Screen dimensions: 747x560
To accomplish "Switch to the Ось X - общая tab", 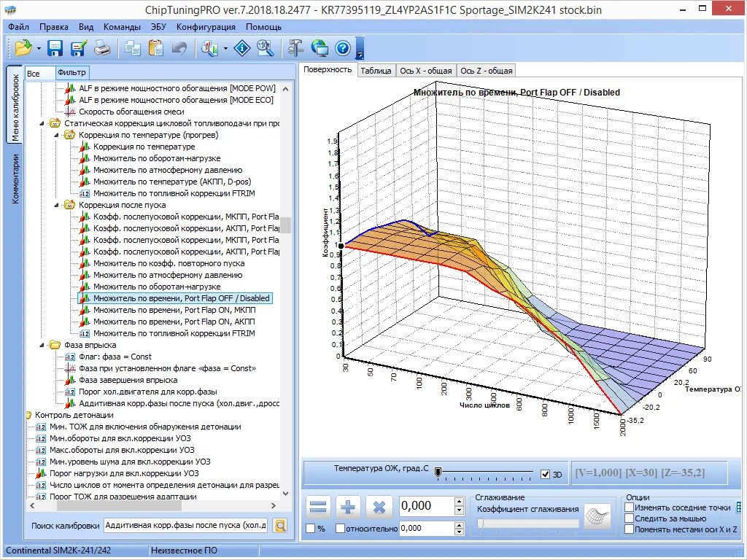I will click(425, 71).
